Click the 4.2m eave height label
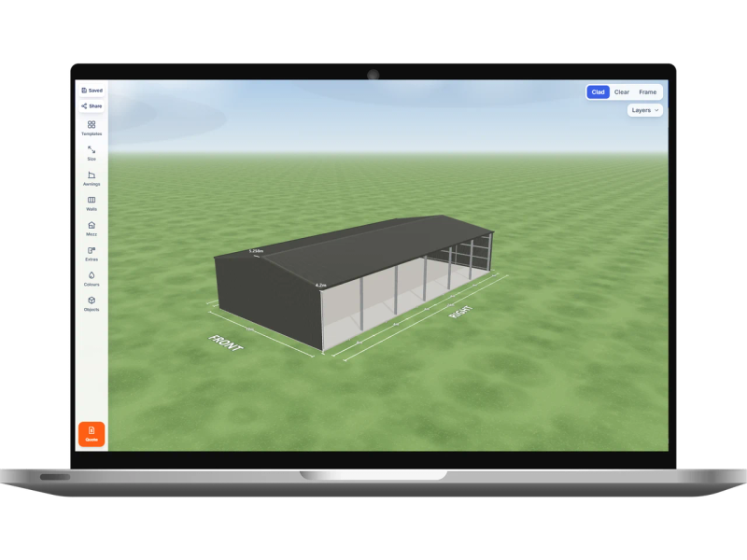 coord(320,286)
